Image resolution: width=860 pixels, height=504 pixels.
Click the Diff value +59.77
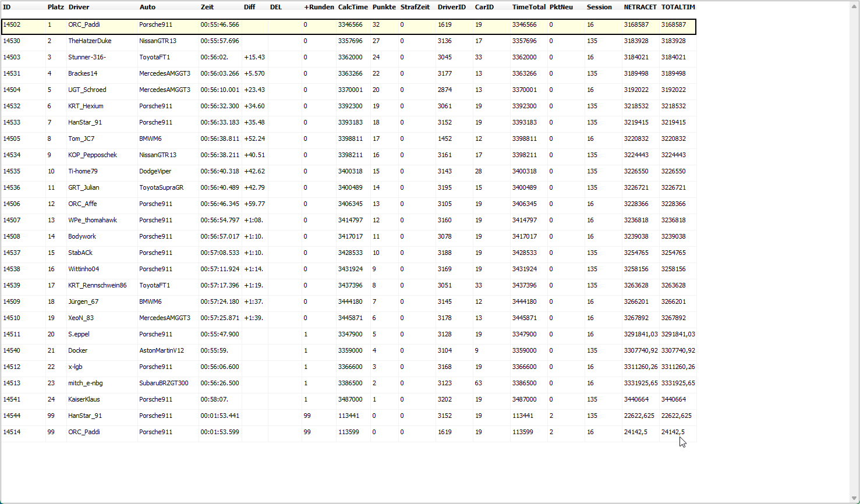[254, 204]
